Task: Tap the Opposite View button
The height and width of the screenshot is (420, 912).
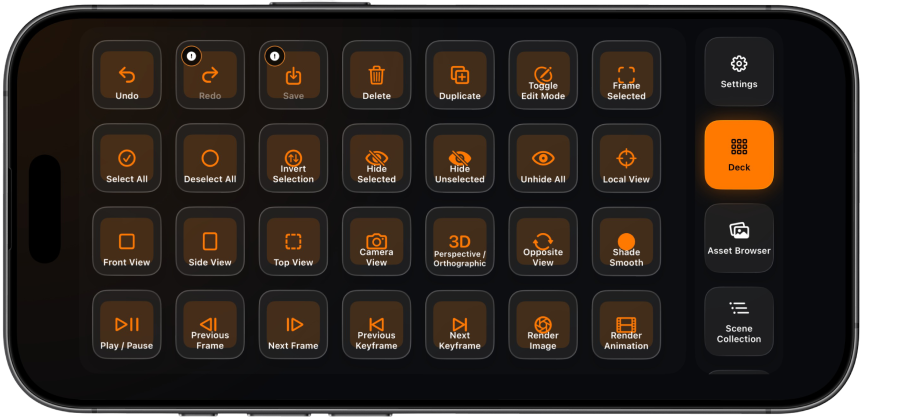Action: point(543,241)
